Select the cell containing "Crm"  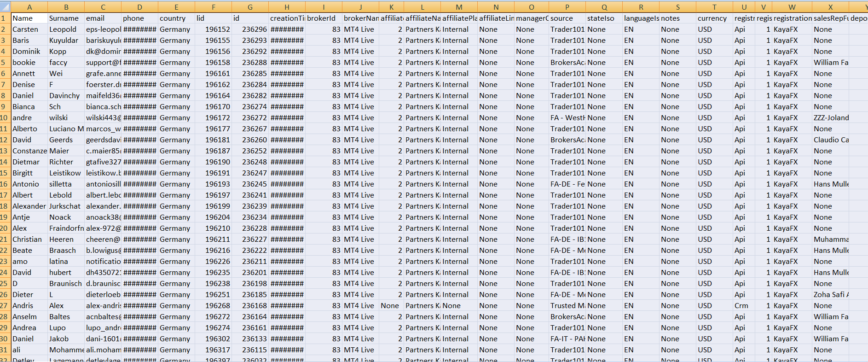[744, 306]
